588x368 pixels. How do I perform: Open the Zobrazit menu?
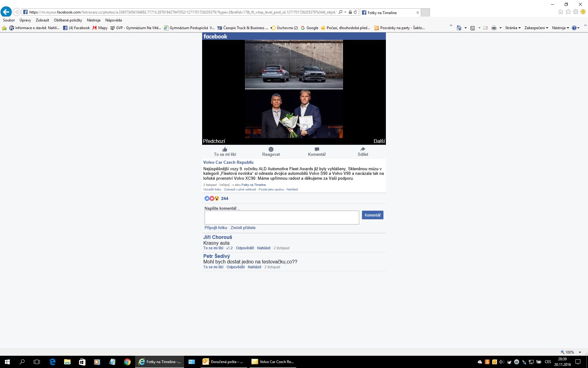point(42,20)
